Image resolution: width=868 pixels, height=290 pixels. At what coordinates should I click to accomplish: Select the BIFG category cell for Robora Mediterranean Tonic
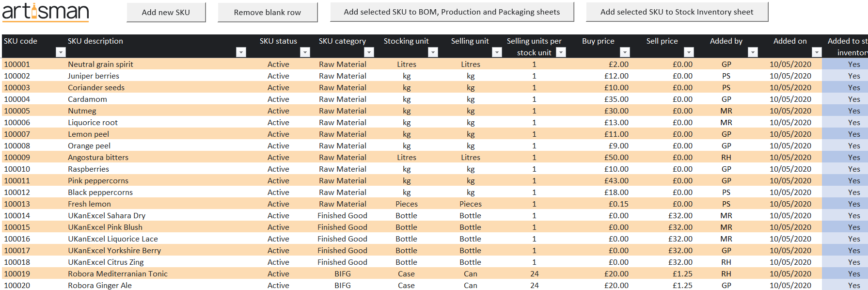click(x=342, y=274)
